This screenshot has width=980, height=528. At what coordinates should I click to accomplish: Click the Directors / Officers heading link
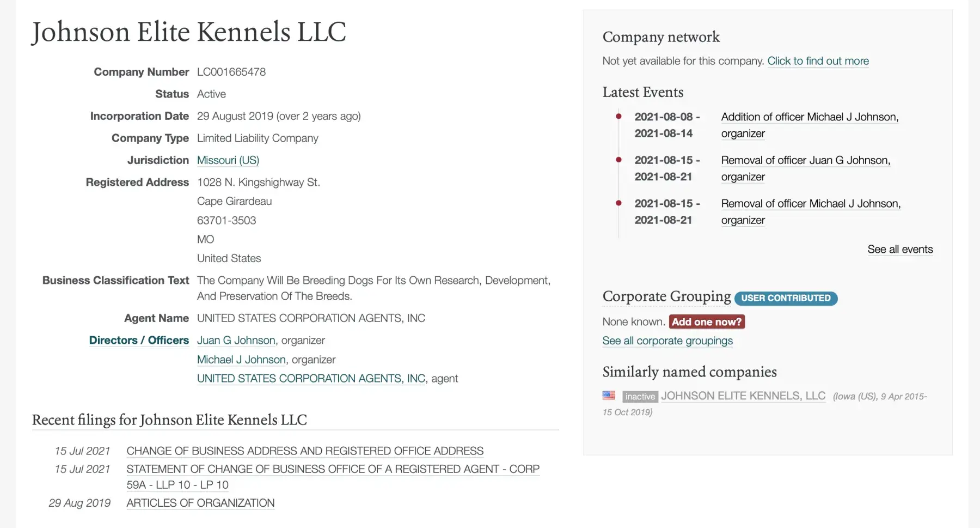139,341
